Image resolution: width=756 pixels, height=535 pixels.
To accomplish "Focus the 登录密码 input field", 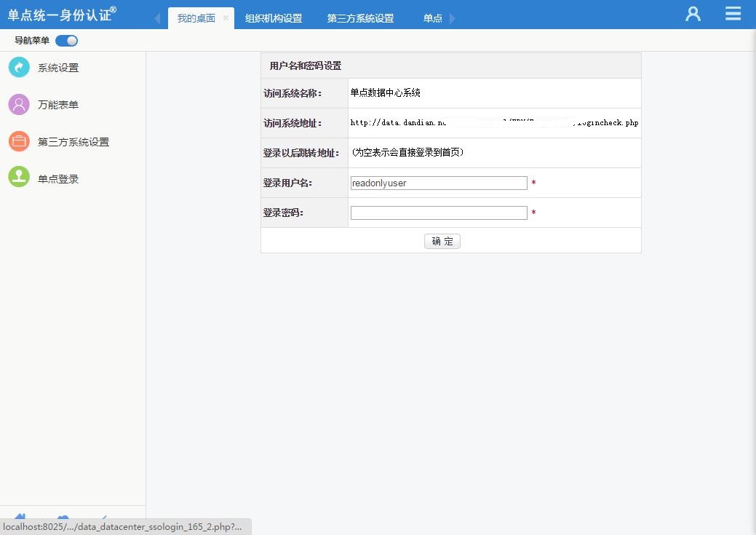I will [439, 213].
